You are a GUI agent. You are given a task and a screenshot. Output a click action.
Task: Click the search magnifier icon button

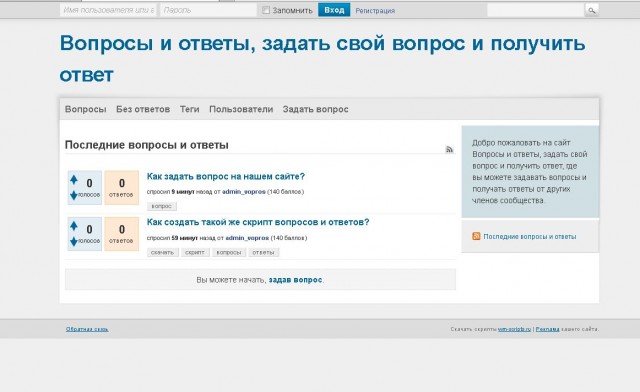(591, 10)
